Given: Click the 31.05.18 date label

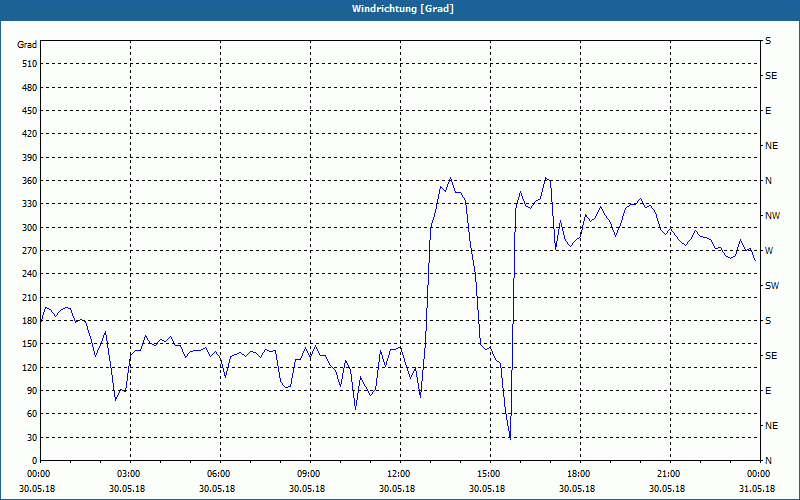Looking at the screenshot, I should (x=757, y=489).
